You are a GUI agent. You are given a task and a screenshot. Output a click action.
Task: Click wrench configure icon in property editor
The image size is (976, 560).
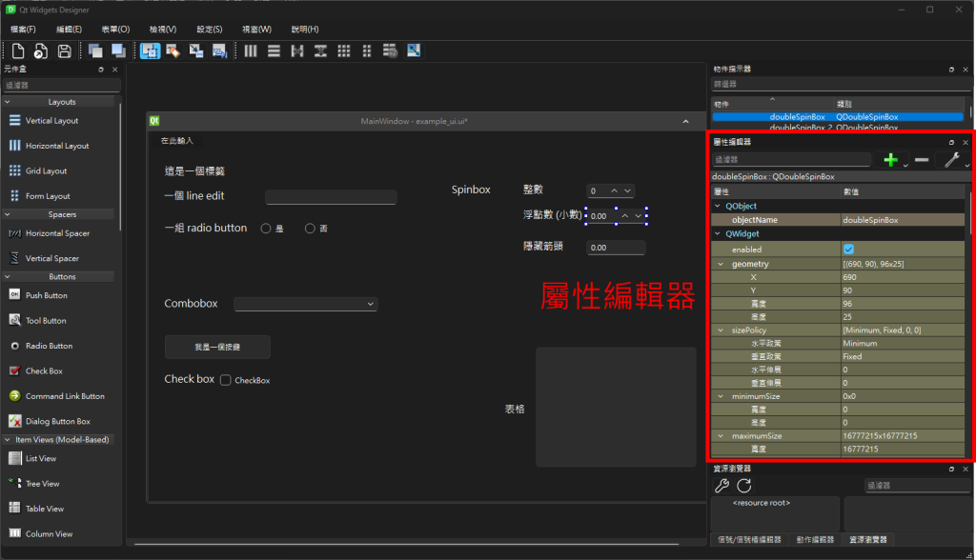tap(952, 160)
